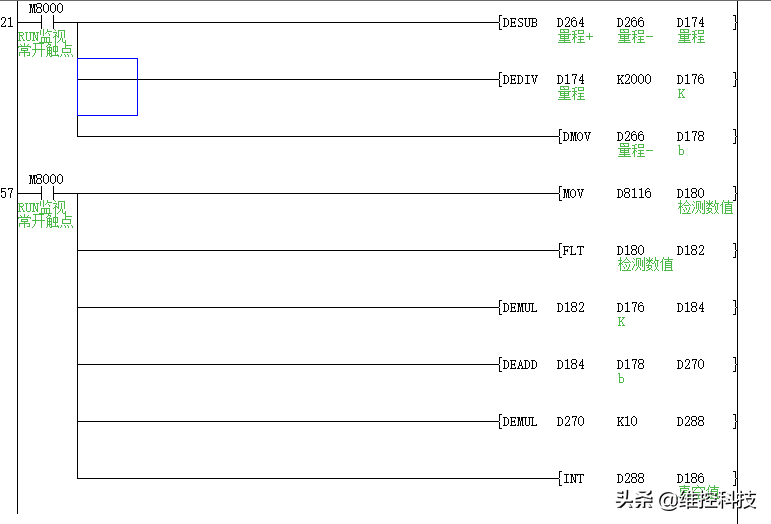The height and width of the screenshot is (524, 771).
Task: Click operand D186 in INT row
Action: 690,479
